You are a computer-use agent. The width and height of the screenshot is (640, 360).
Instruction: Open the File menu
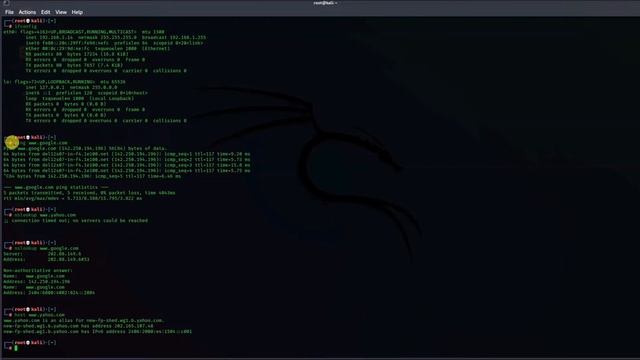(x=9, y=12)
